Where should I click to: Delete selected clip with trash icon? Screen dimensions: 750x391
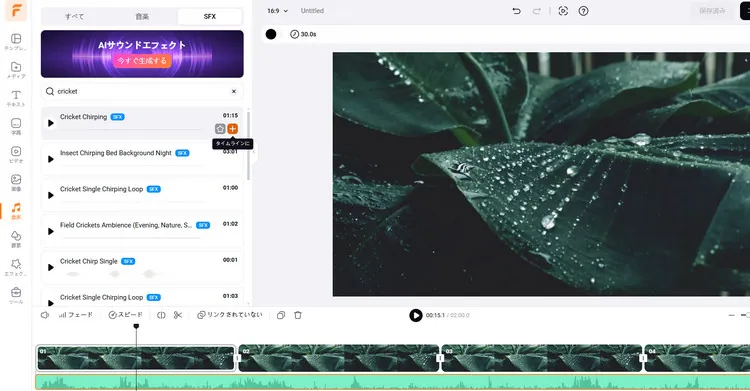(x=298, y=315)
